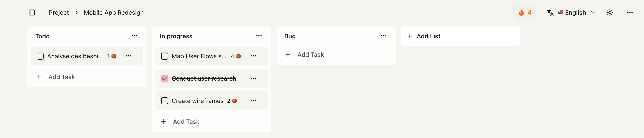Uncheck the Conduct user research task
644x138 pixels.
click(164, 78)
